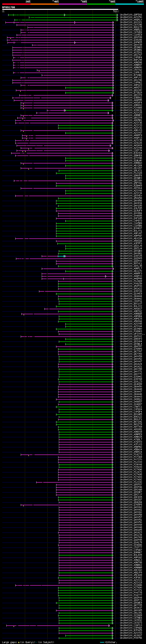Screen dimensions: 146x644
Task: Open hit UniRef100_C6TCH6
Action: 131,25
